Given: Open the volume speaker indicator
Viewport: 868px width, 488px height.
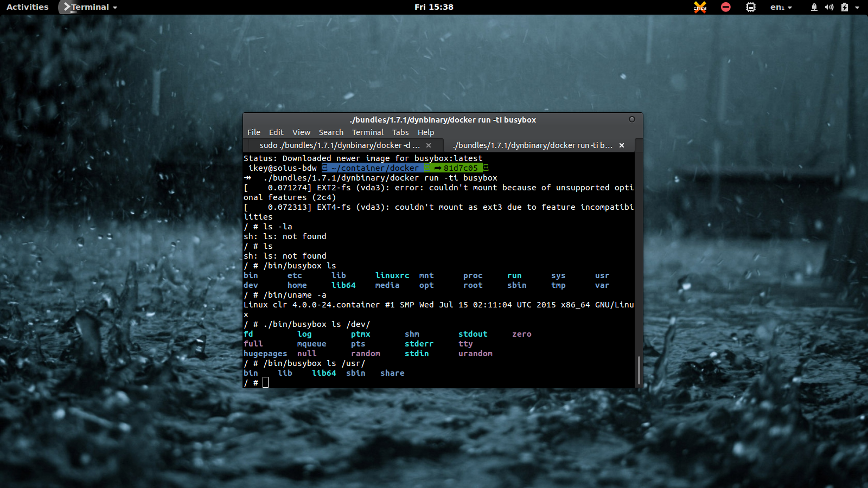Looking at the screenshot, I should (829, 7).
